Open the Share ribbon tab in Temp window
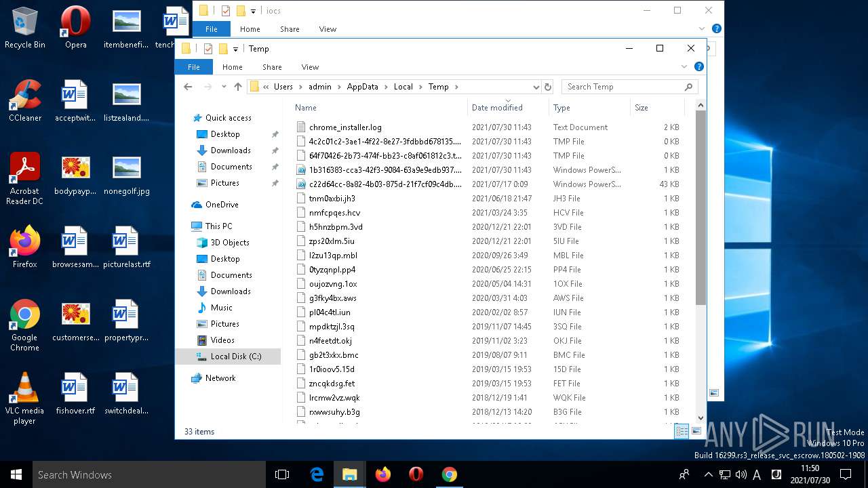The image size is (868, 488). (x=272, y=67)
